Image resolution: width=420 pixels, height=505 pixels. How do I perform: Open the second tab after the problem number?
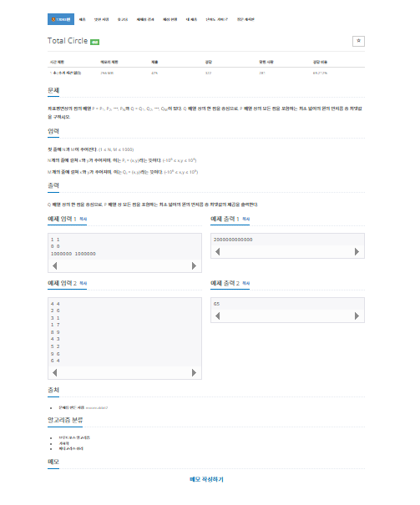pyautogui.click(x=101, y=19)
